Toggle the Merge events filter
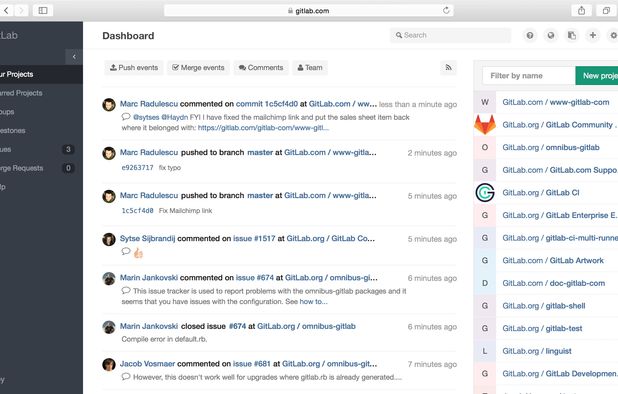618x394 pixels. (x=198, y=68)
